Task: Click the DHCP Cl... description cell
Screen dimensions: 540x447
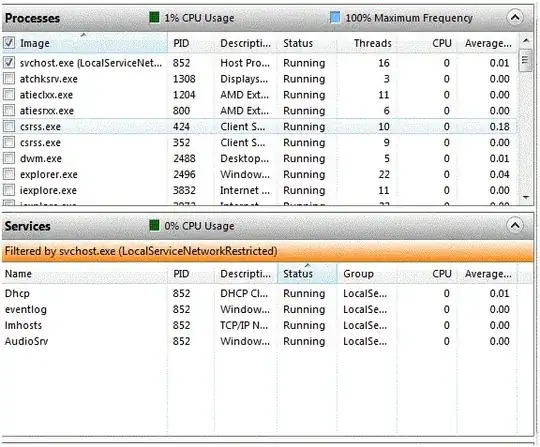Action: [x=244, y=293]
